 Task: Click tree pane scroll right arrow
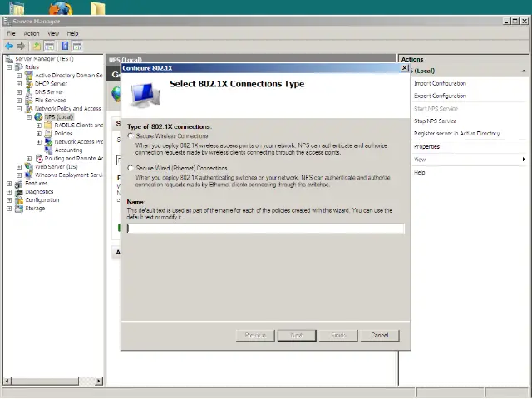pos(99,381)
